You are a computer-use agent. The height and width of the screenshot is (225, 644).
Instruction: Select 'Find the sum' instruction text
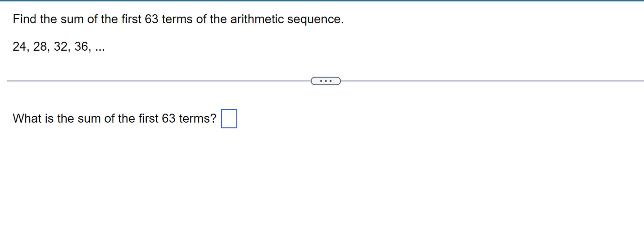pyautogui.click(x=178, y=19)
